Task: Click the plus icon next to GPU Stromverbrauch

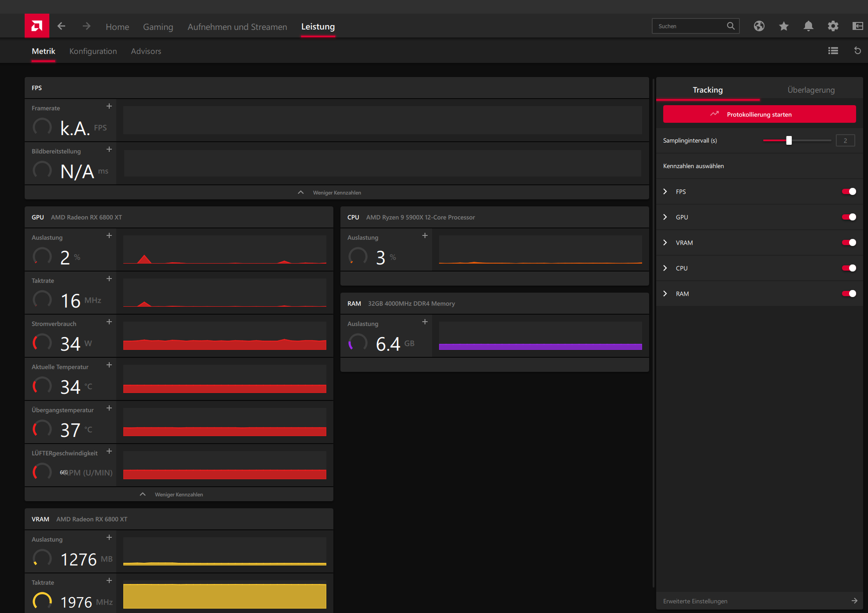Action: click(109, 322)
